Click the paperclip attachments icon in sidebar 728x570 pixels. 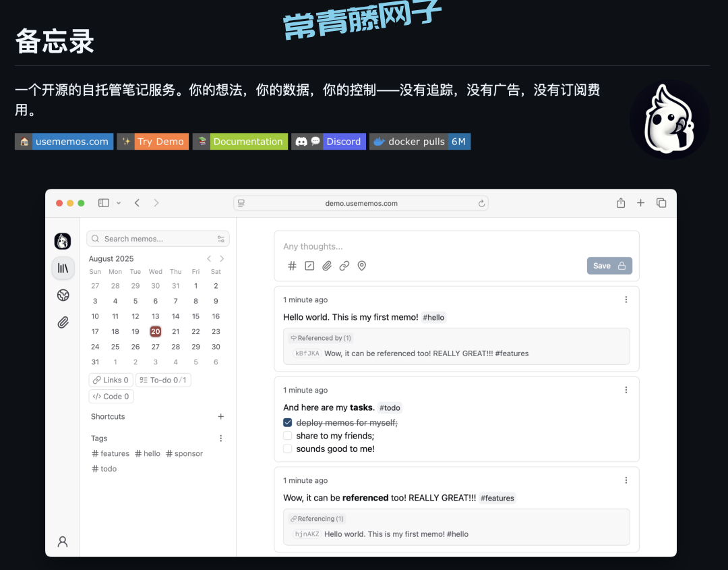click(x=63, y=322)
